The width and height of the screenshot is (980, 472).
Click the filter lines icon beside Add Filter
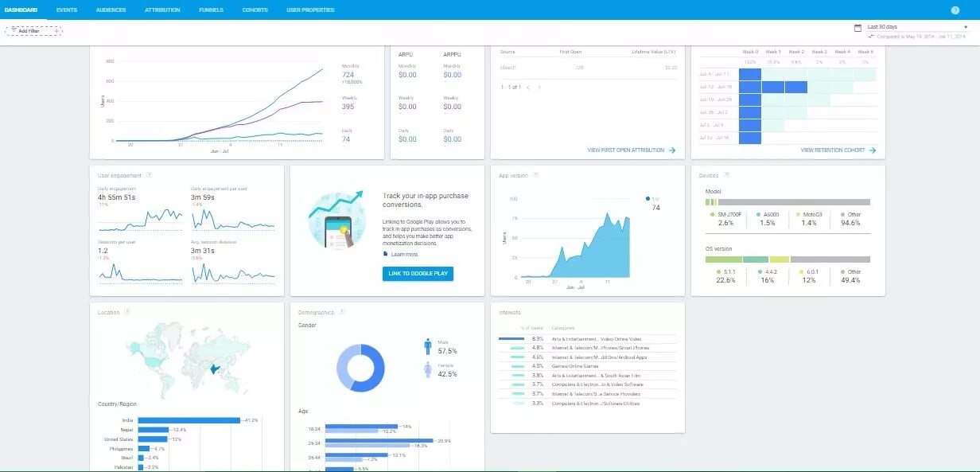coord(14,31)
